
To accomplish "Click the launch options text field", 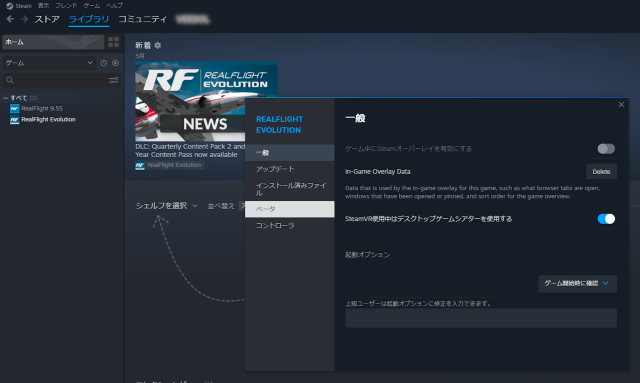I will coord(480,318).
